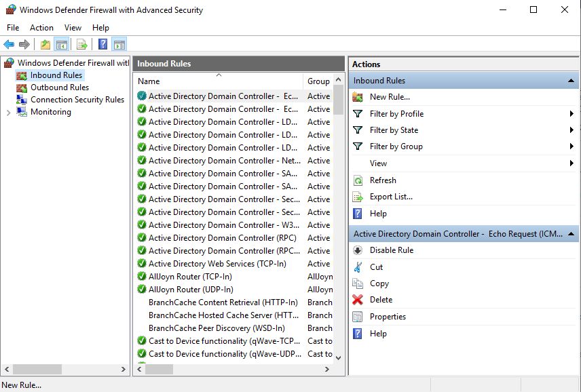Click the Up One Level folder icon
This screenshot has height=392, width=581.
pyautogui.click(x=45, y=45)
